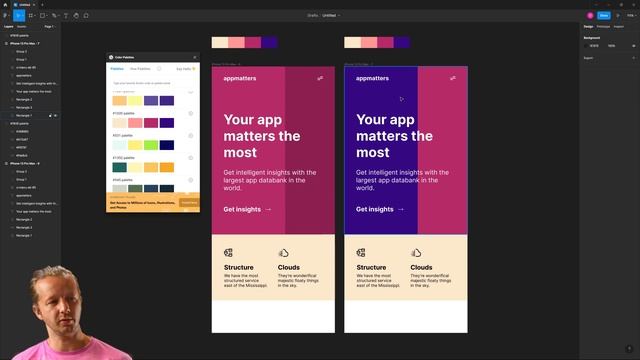Open the Figma main menu icon
The height and width of the screenshot is (360, 640).
tap(5, 16)
